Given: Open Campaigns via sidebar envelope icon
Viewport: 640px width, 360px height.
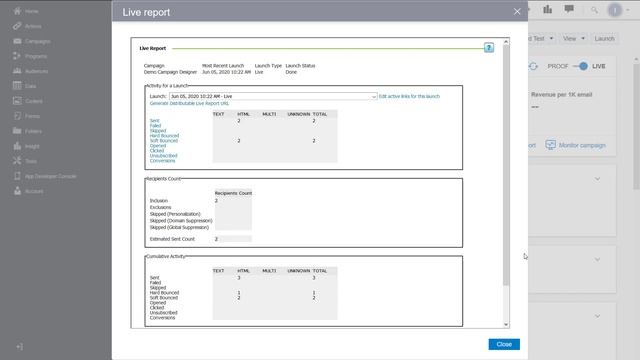Looking at the screenshot, I should click(17, 41).
